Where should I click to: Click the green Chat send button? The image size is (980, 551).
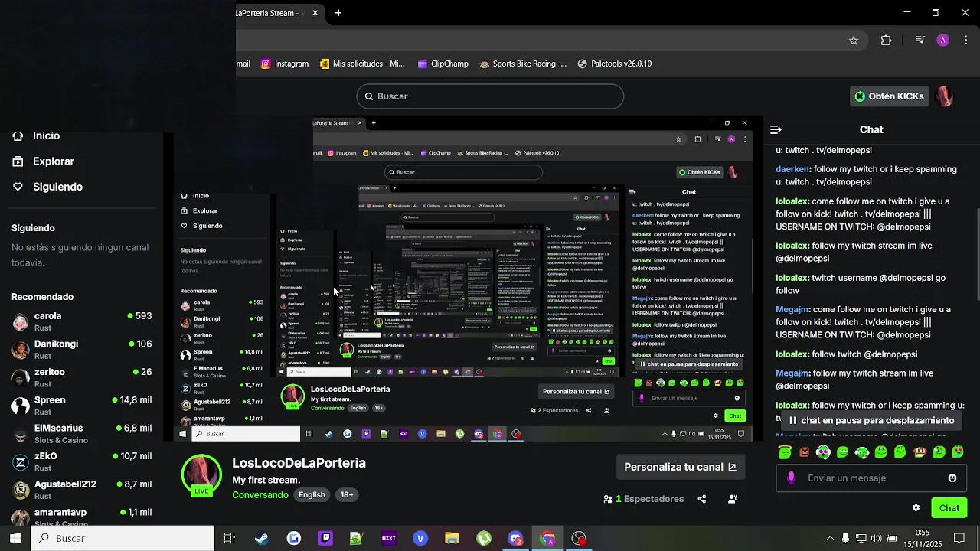(949, 508)
